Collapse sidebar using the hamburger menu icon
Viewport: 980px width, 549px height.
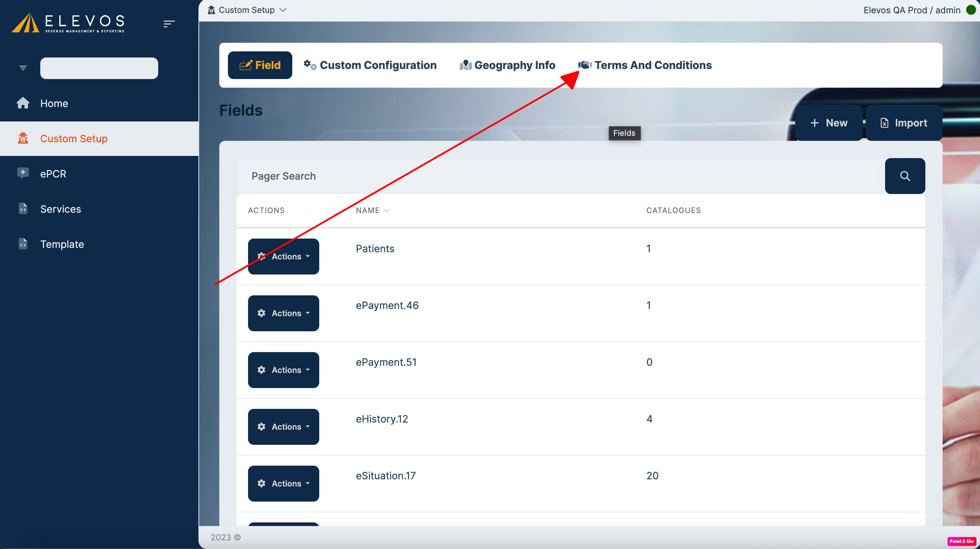[169, 24]
